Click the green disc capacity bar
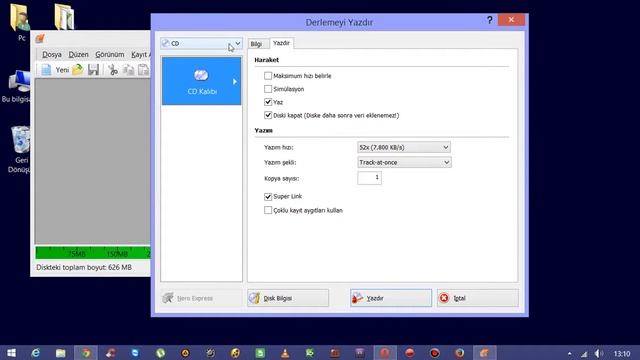The width and height of the screenshot is (640, 360). coord(93,253)
